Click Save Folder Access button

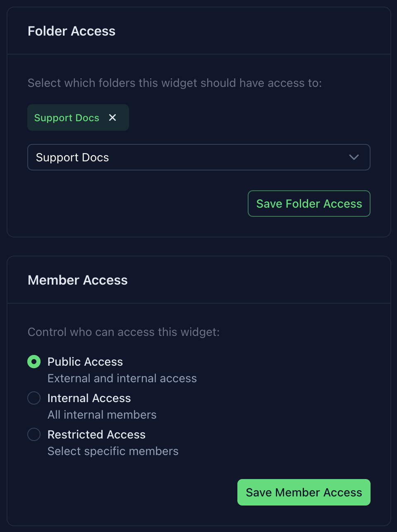[309, 204]
